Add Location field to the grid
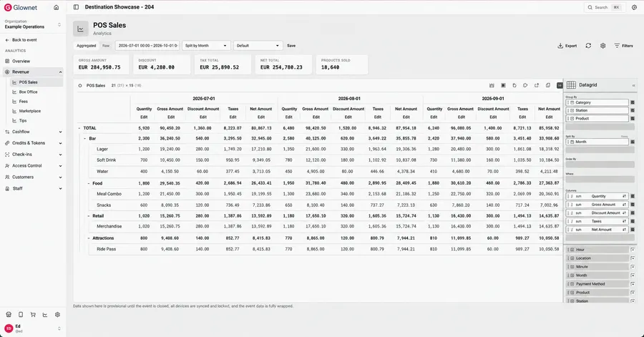Screen dimensions: 644x337 click(633, 258)
